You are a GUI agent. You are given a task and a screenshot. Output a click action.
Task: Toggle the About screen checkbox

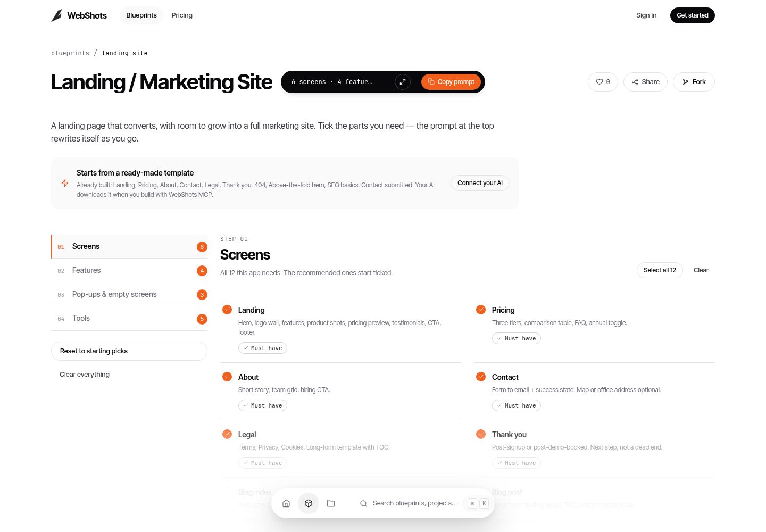tap(227, 377)
